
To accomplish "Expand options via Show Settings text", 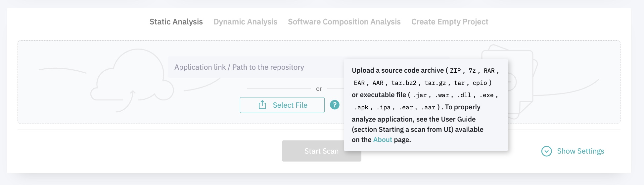I will [580, 151].
